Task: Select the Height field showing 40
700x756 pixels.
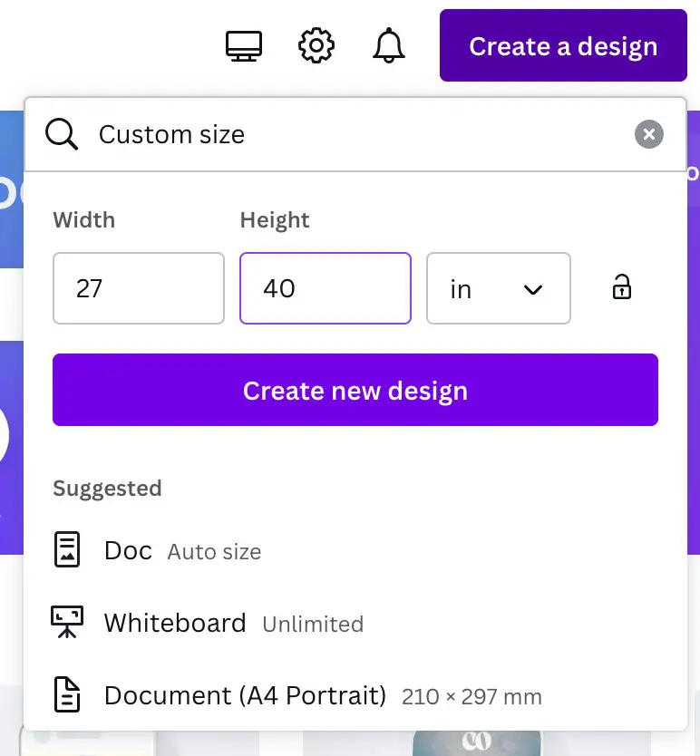Action: [325, 288]
